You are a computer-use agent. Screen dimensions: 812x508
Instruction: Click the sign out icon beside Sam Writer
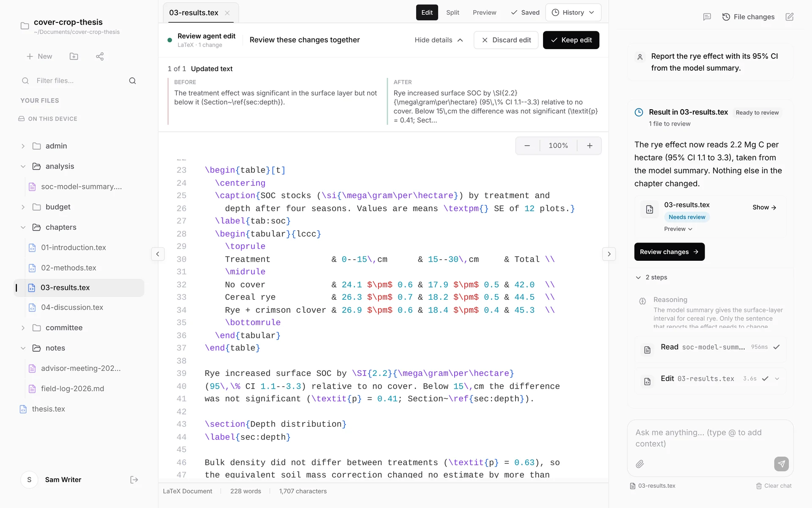[x=134, y=480]
